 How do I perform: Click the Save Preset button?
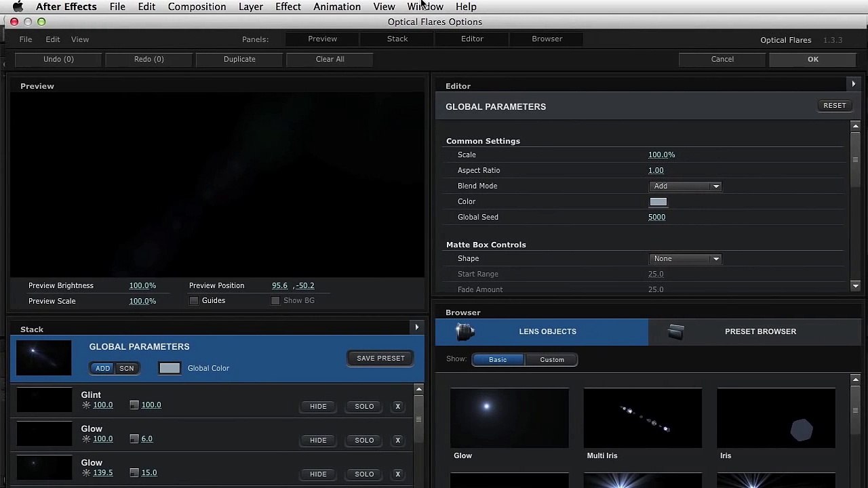(x=380, y=358)
